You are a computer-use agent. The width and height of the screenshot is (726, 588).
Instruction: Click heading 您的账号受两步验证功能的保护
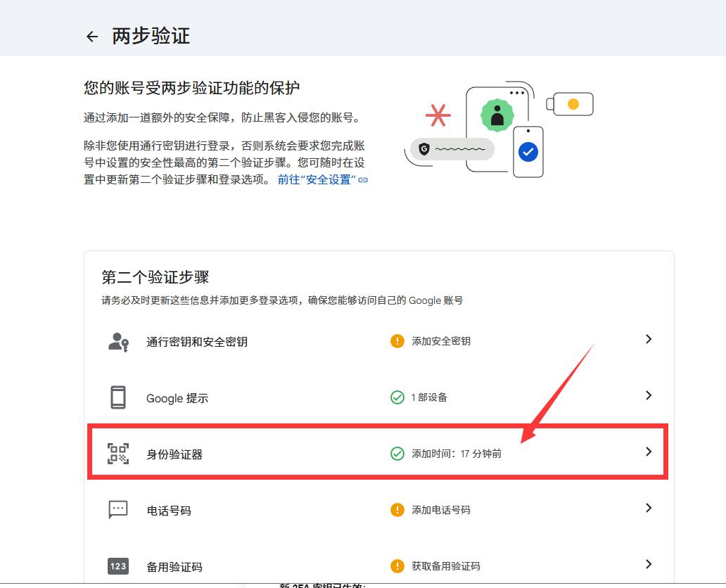(191, 87)
